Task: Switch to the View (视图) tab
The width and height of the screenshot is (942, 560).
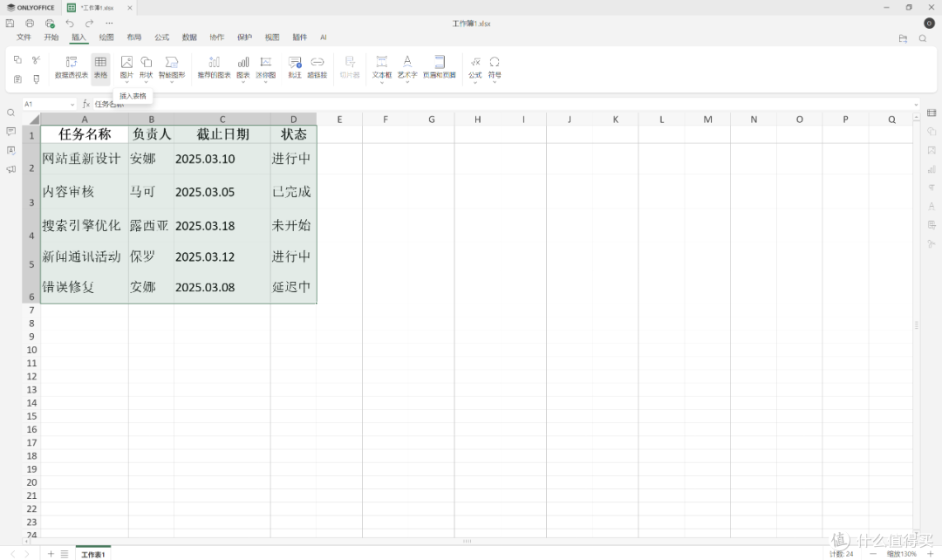Action: (x=272, y=38)
